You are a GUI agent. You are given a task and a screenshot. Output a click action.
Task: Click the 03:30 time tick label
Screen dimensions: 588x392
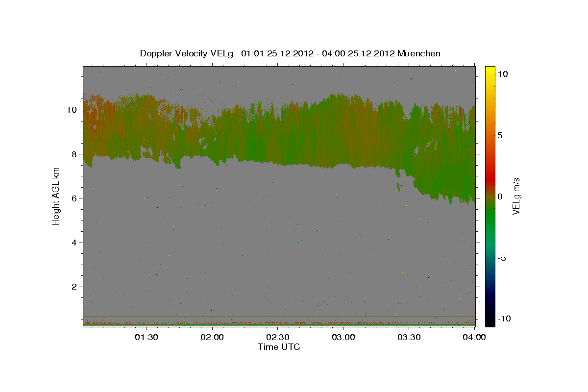click(409, 337)
